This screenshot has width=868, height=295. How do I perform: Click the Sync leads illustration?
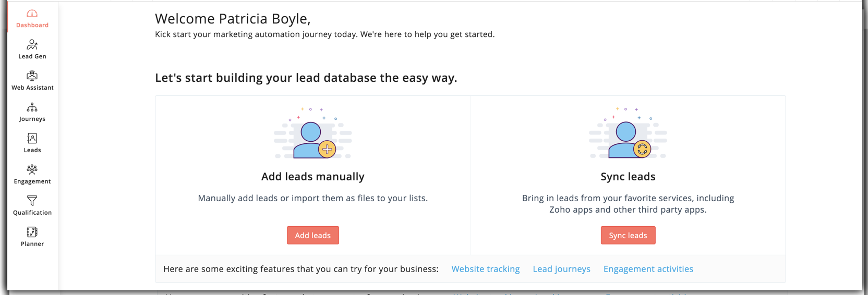(x=628, y=134)
